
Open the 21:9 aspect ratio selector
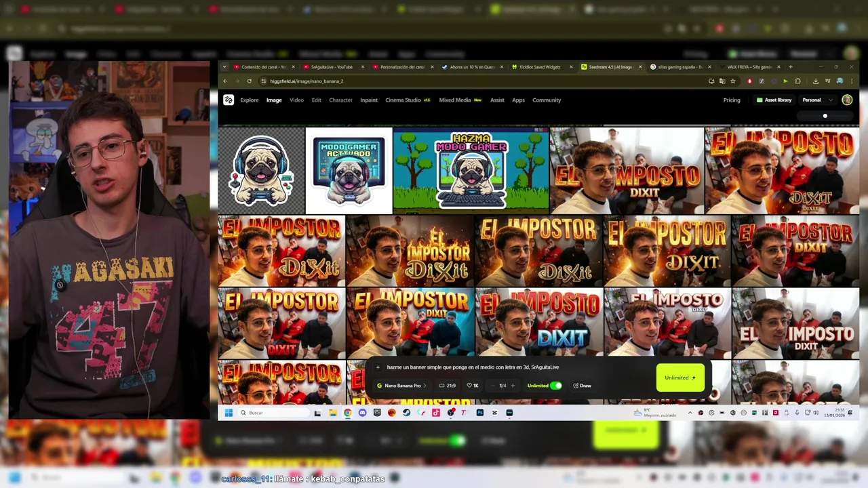pos(448,386)
